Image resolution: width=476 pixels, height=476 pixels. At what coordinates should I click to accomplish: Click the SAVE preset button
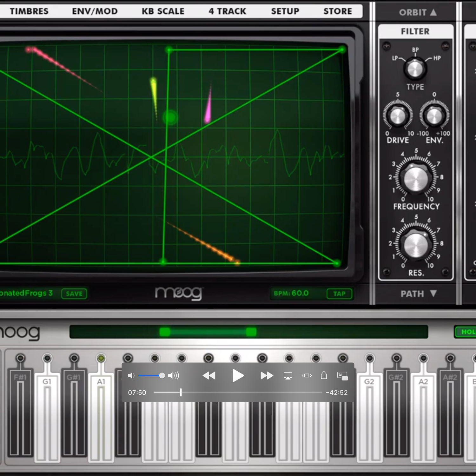[74, 294]
